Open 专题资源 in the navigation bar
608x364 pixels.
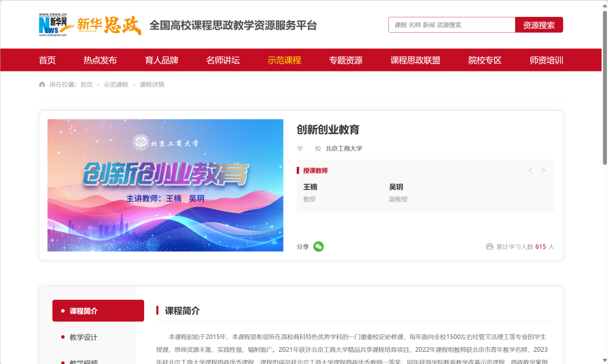coord(345,60)
